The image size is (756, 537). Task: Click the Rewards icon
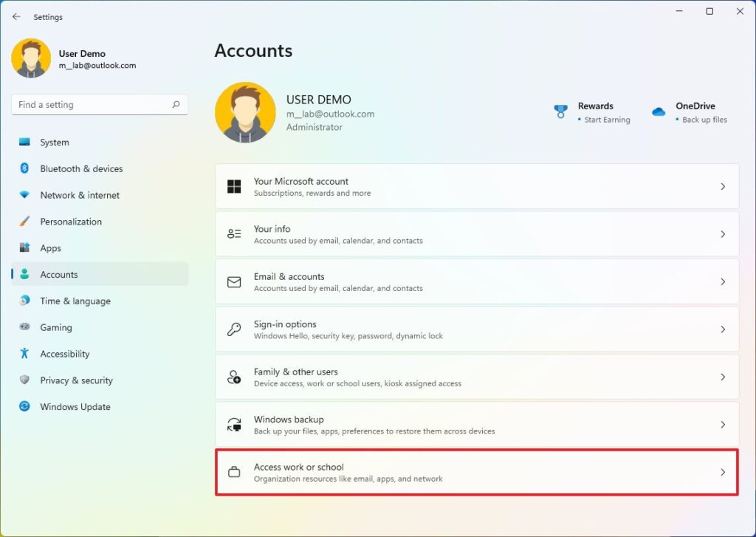point(560,111)
